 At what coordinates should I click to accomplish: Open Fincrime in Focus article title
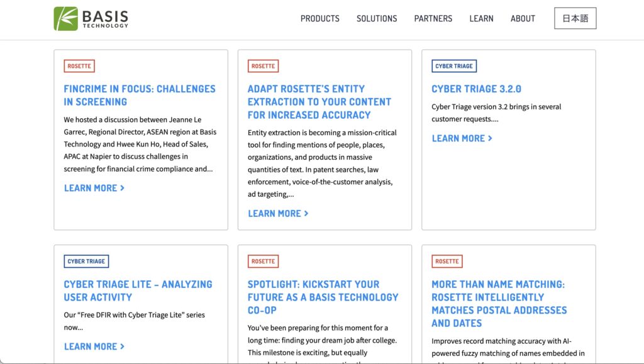(139, 95)
